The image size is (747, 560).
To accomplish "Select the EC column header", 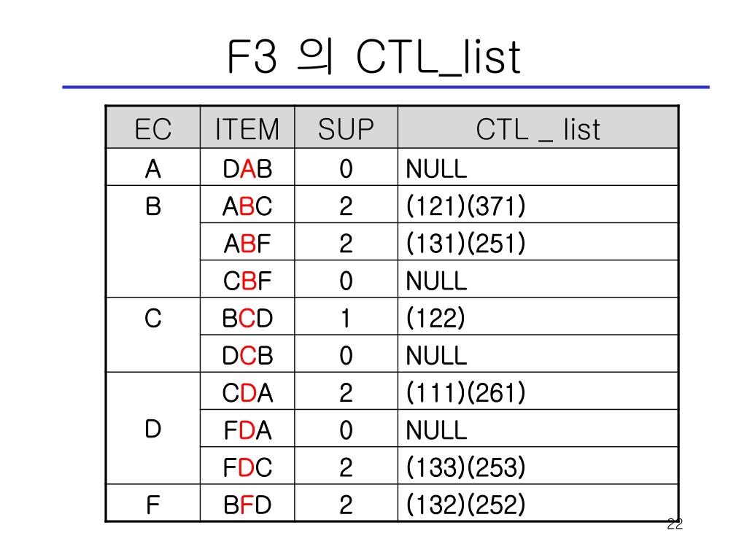I will click(x=153, y=127).
